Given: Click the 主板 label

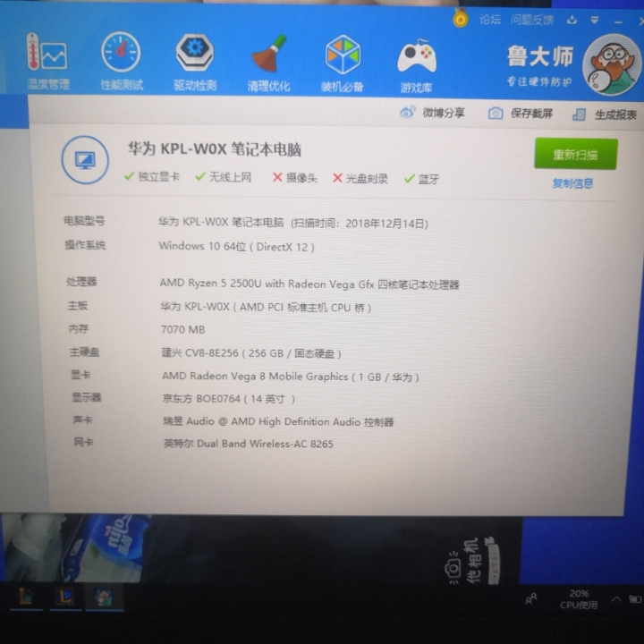Looking at the screenshot, I should tap(78, 306).
